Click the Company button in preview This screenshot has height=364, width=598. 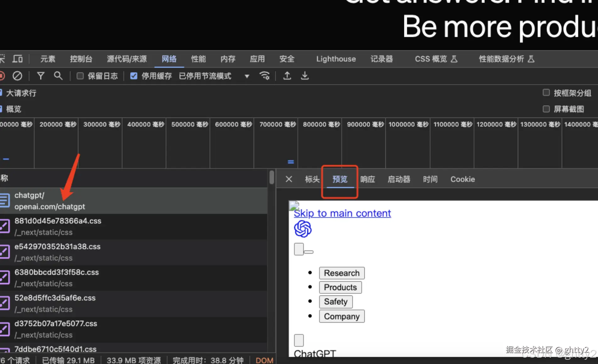tap(342, 316)
